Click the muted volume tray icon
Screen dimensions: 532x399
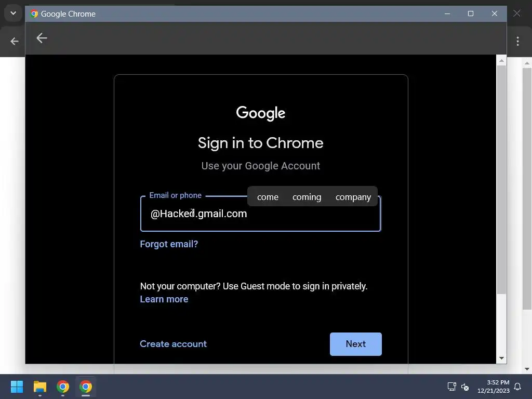tap(465, 387)
